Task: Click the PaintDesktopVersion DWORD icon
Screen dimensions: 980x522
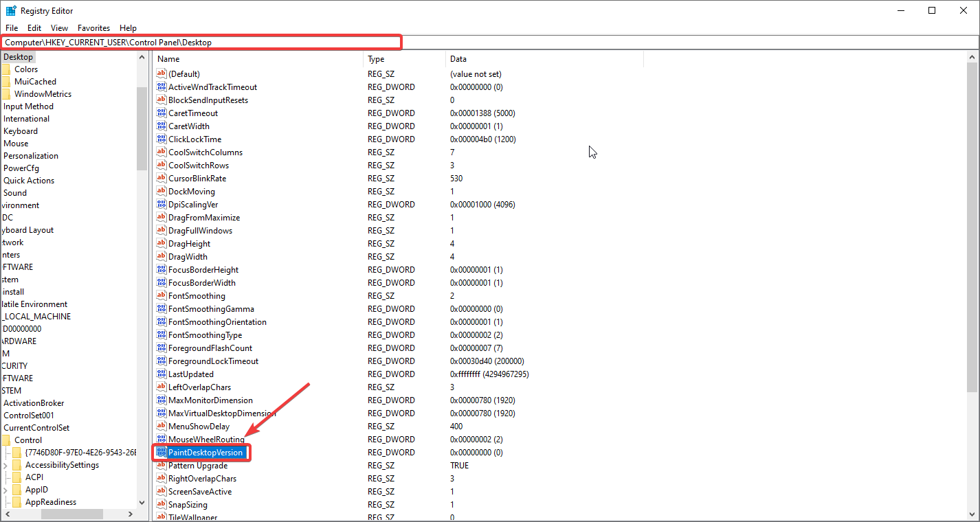Action: click(x=162, y=453)
